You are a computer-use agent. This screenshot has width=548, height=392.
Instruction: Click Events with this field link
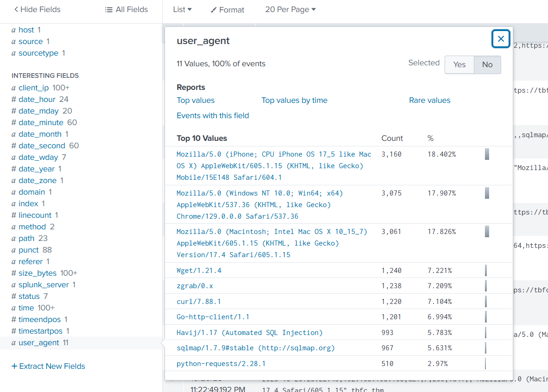213,115
